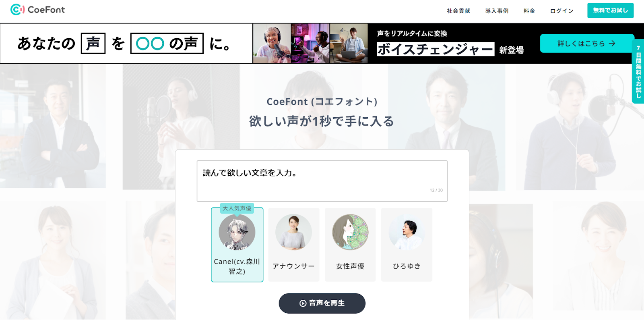This screenshot has width=644, height=320.
Task: Open the 料金 pricing page
Action: coord(529,11)
